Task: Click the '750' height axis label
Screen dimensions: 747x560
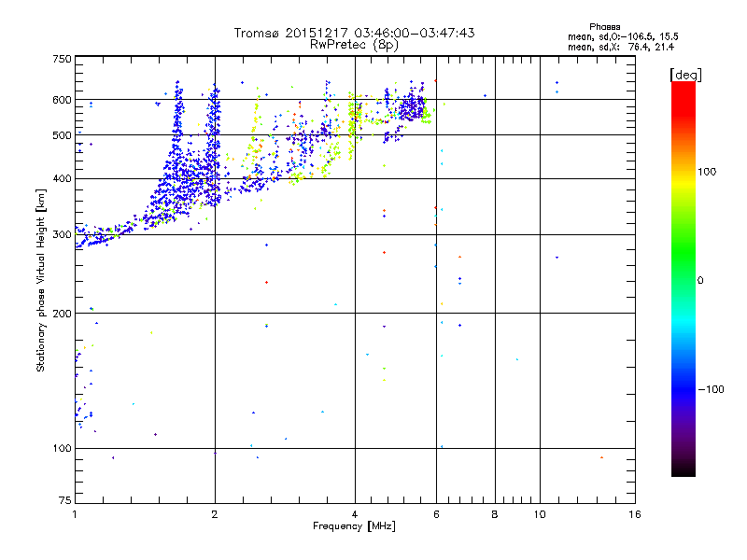Action: [x=62, y=59]
